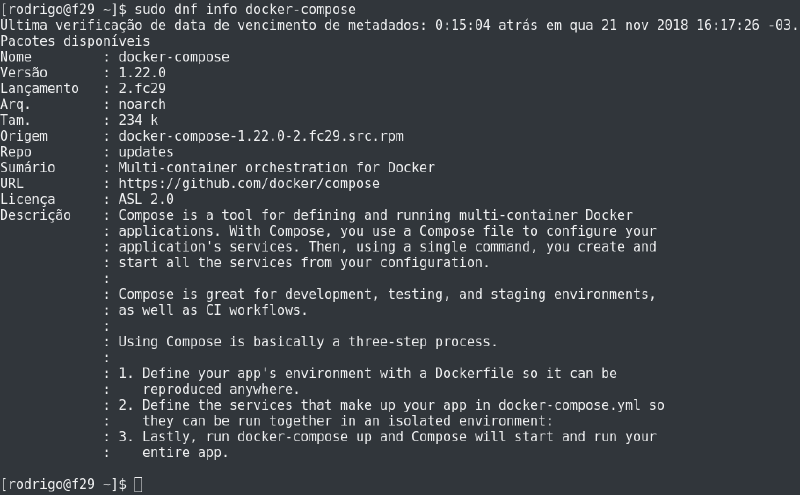
Task: Click the 'updates' repo value
Action: click(x=146, y=151)
